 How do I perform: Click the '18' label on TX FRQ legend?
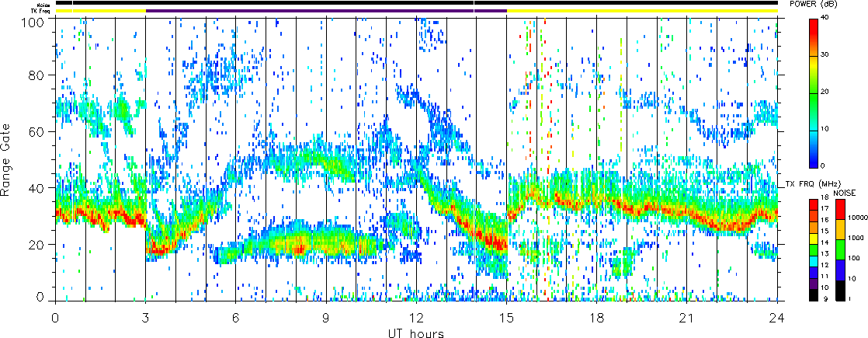pyautogui.click(x=825, y=197)
